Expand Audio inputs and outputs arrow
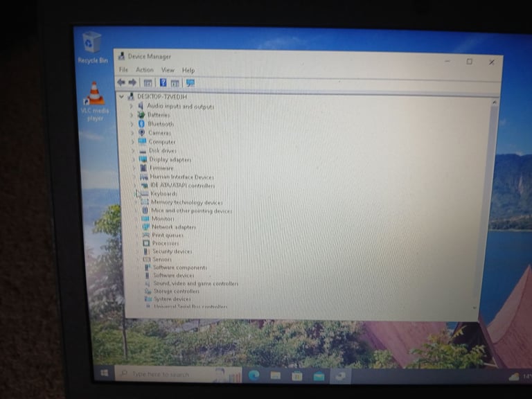532x399 pixels. [131, 106]
